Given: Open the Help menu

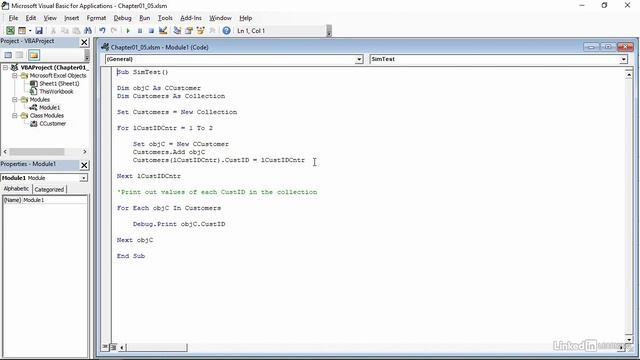Looking at the screenshot, I should pyautogui.click(x=245, y=18).
